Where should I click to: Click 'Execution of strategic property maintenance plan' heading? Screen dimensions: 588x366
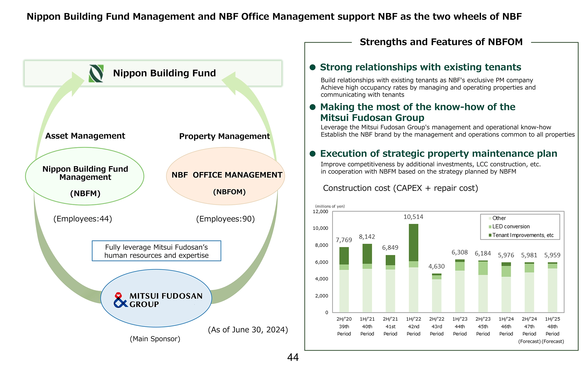click(439, 154)
